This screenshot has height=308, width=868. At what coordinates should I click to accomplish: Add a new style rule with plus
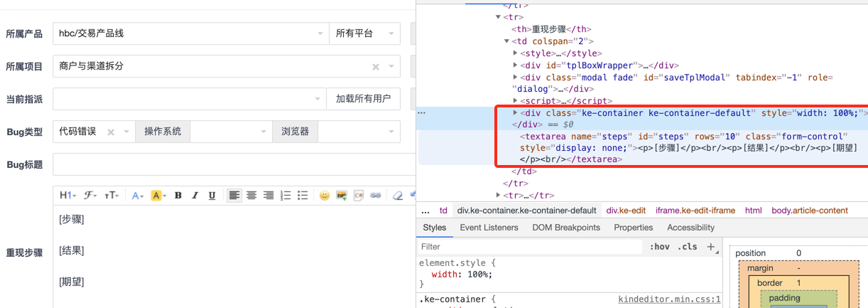click(711, 247)
